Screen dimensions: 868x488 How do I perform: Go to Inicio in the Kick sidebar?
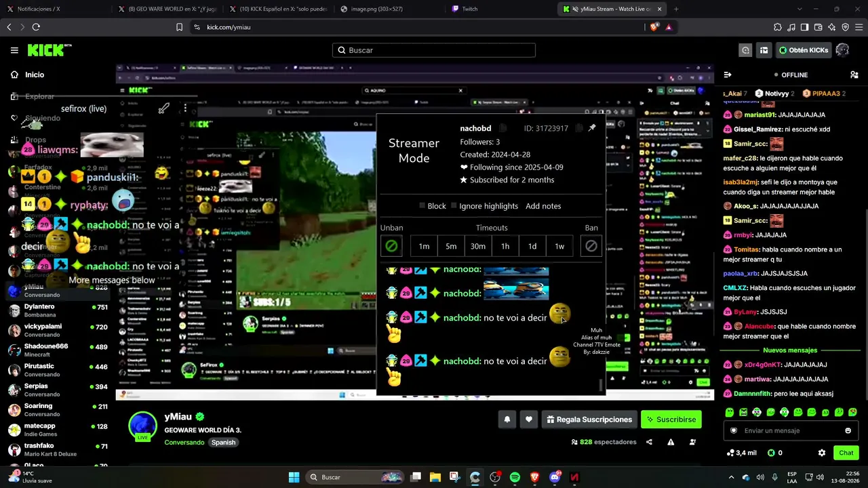pos(28,75)
